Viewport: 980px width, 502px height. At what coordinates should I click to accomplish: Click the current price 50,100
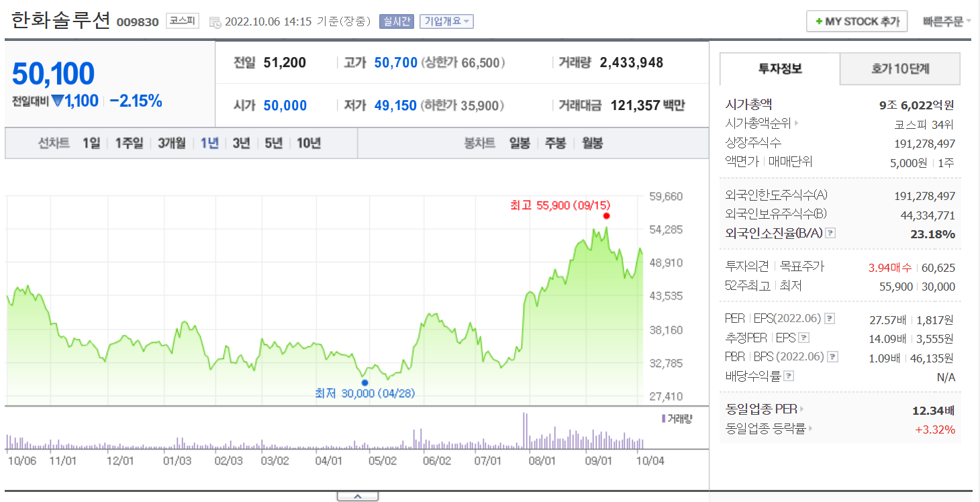coord(53,74)
